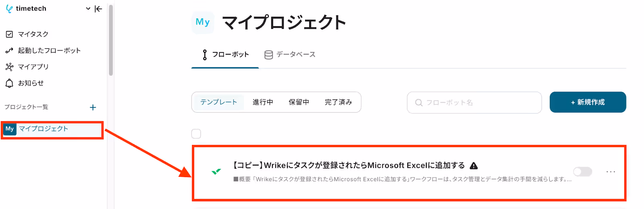Click the timetech logo icon
Image resolution: width=644 pixels, height=209 pixels.
pyautogui.click(x=9, y=9)
